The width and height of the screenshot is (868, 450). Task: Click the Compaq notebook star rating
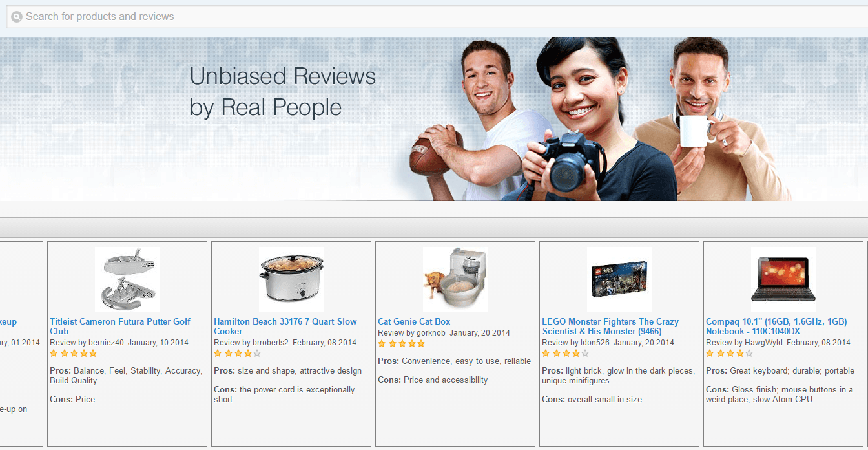[x=730, y=354]
